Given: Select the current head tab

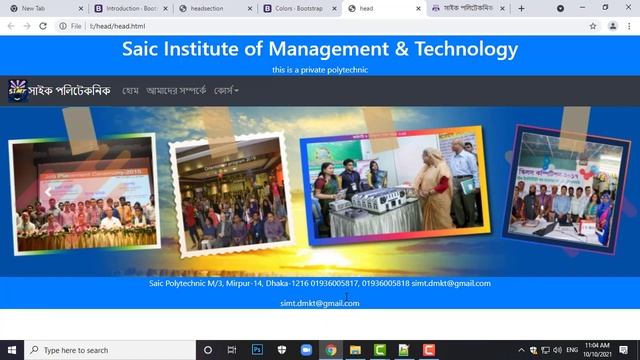Looking at the screenshot, I should tap(384, 8).
